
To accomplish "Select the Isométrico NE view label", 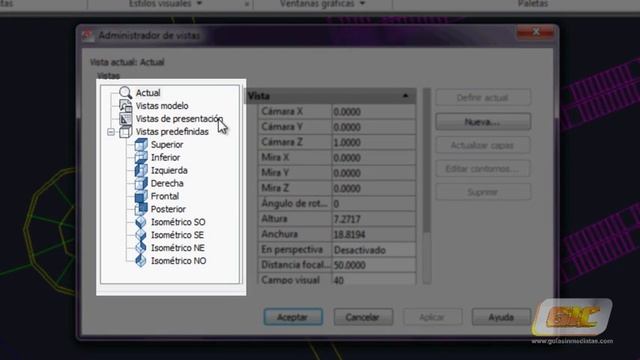I will 178,248.
